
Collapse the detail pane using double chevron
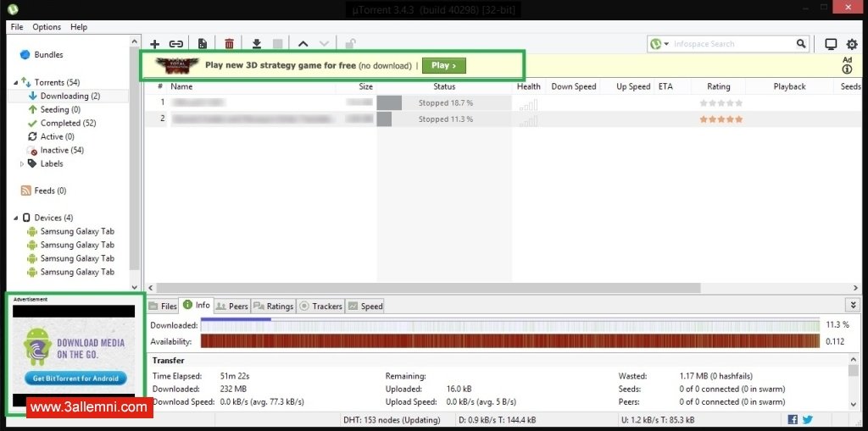[x=852, y=305]
